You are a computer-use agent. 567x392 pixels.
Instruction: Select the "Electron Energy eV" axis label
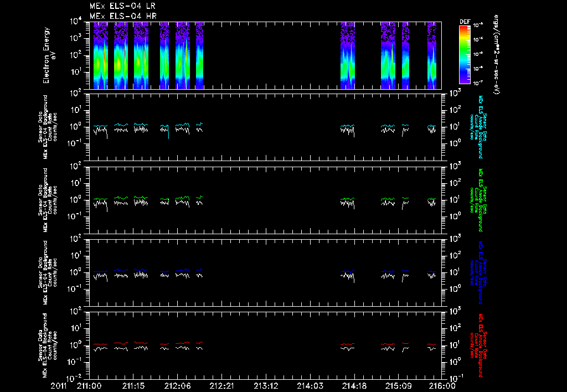tap(49, 55)
